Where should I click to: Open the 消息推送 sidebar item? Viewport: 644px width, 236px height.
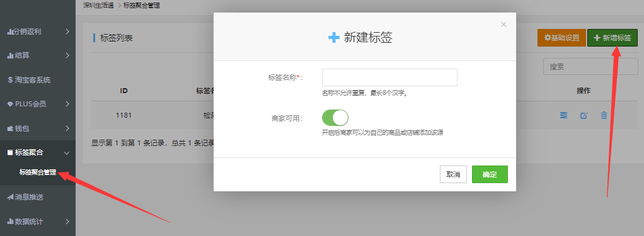point(25,197)
